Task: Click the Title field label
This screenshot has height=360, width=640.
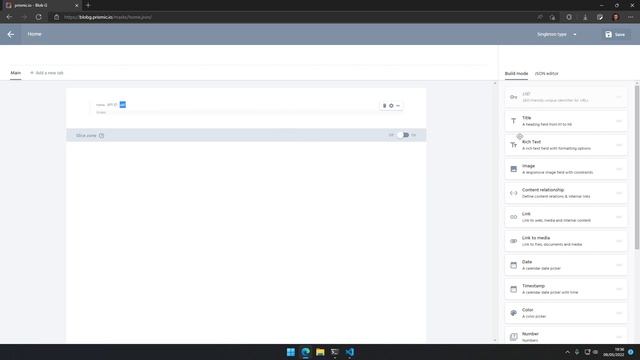Action: [527, 118]
